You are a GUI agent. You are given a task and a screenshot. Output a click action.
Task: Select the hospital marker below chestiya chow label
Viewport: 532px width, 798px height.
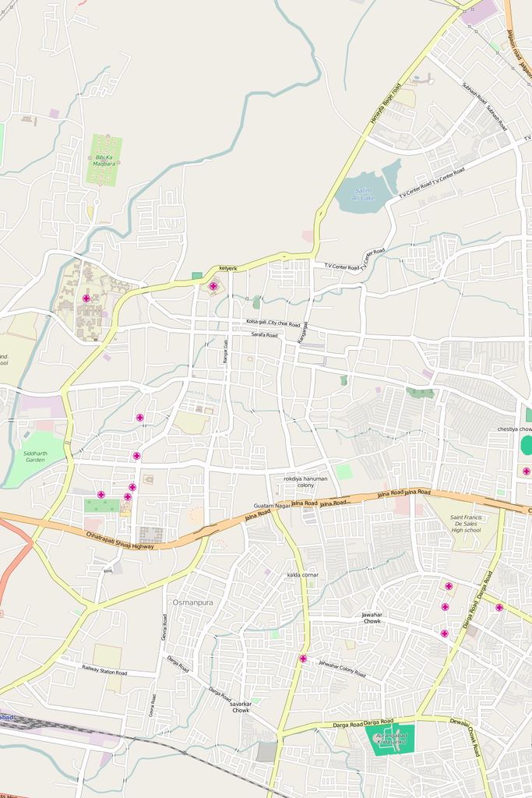[x=527, y=471]
